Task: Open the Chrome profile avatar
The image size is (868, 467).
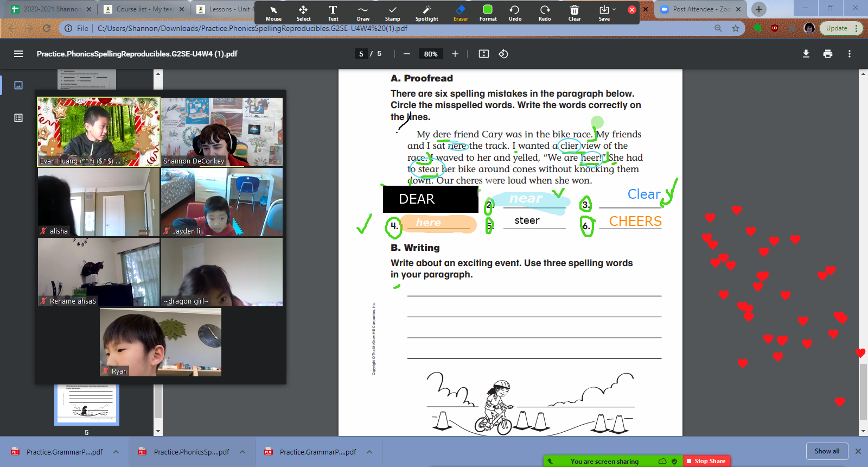Action: 809,28
